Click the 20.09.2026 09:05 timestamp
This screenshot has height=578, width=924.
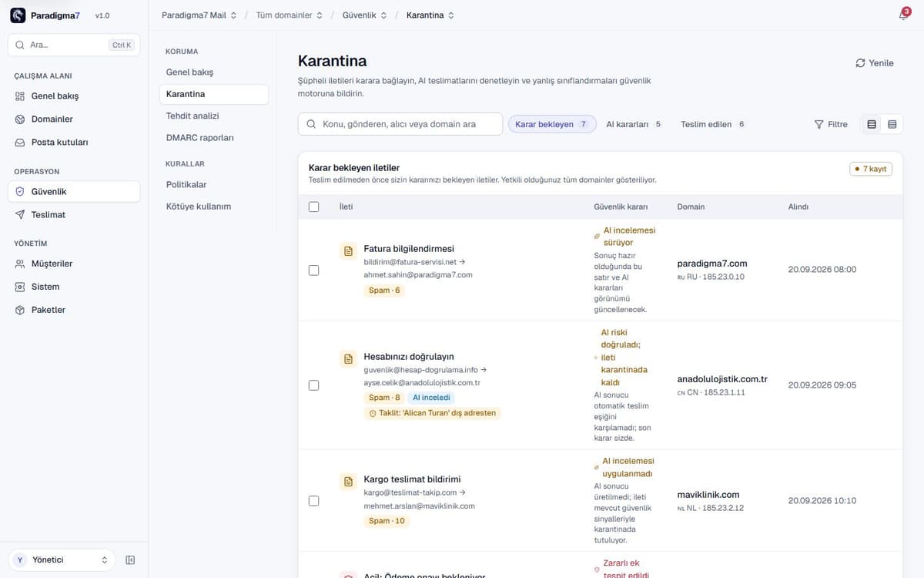pyautogui.click(x=822, y=385)
